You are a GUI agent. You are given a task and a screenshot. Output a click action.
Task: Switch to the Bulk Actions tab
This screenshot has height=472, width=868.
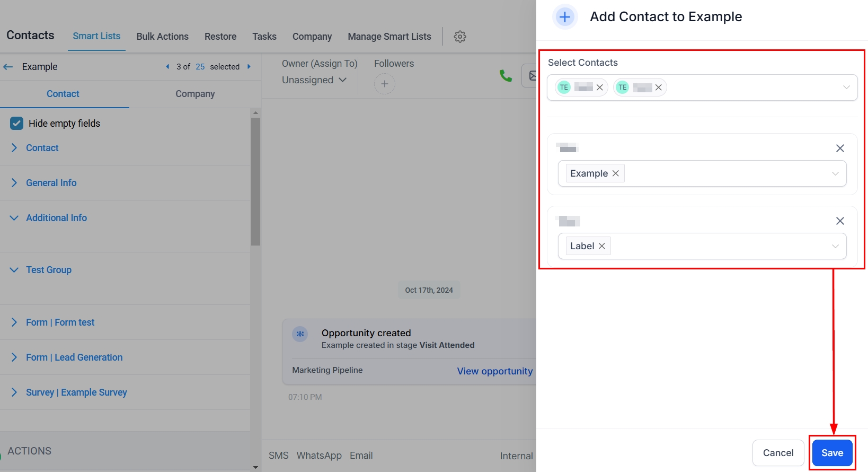162,37
